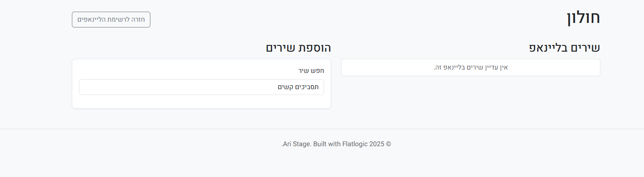
Task: Click the "חפש שיר" field label
Action: click(311, 70)
